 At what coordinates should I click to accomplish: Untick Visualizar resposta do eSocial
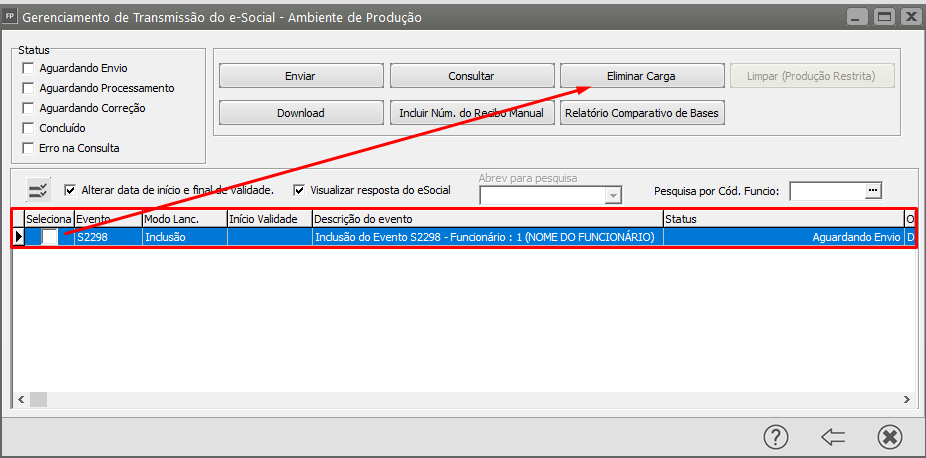click(x=299, y=190)
